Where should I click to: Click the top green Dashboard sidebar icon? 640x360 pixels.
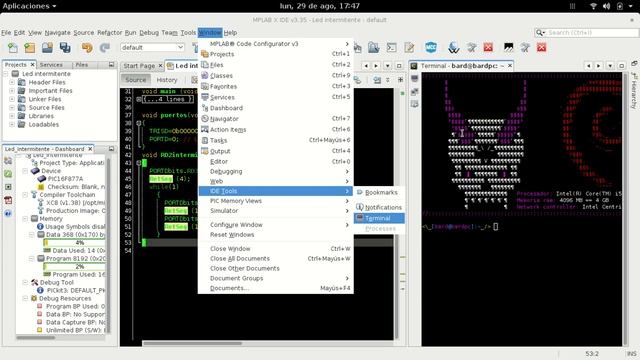(8, 174)
